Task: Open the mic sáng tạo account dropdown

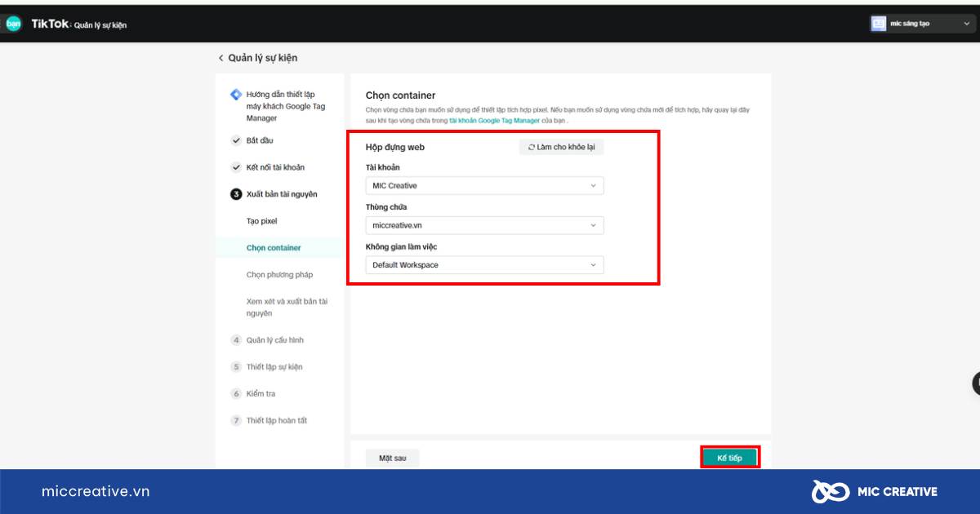Action: (x=921, y=24)
